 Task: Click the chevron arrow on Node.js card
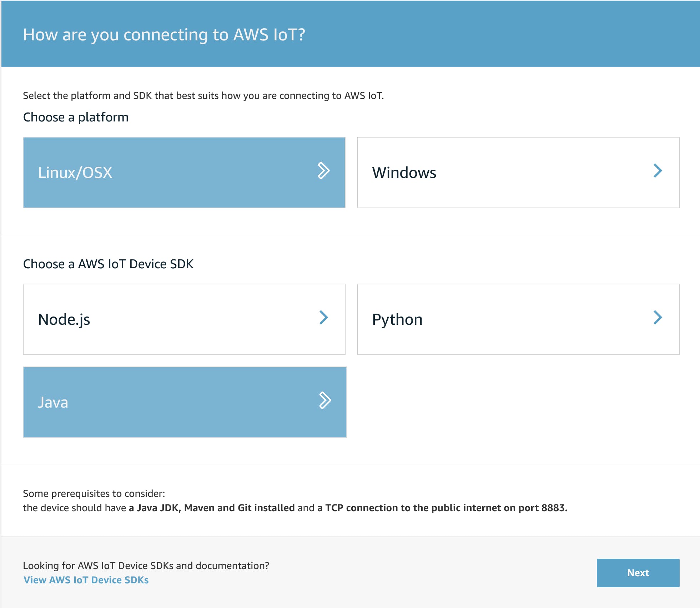click(x=323, y=317)
